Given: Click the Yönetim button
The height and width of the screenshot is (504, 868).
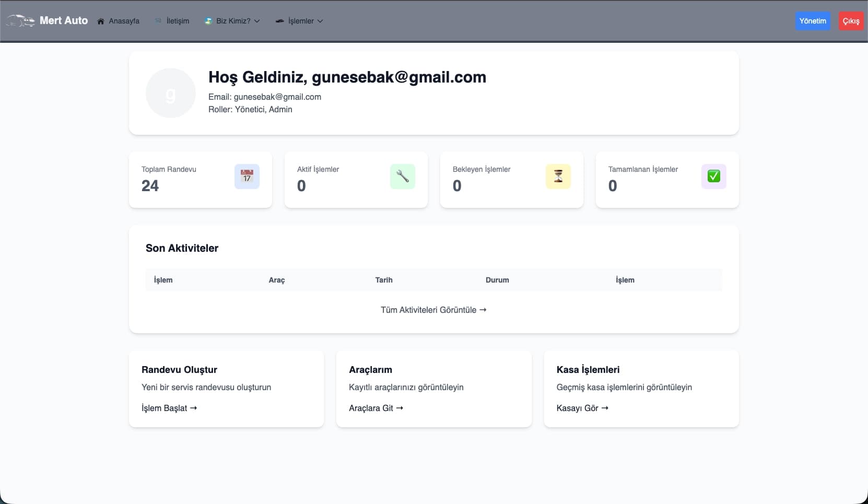Looking at the screenshot, I should (813, 21).
